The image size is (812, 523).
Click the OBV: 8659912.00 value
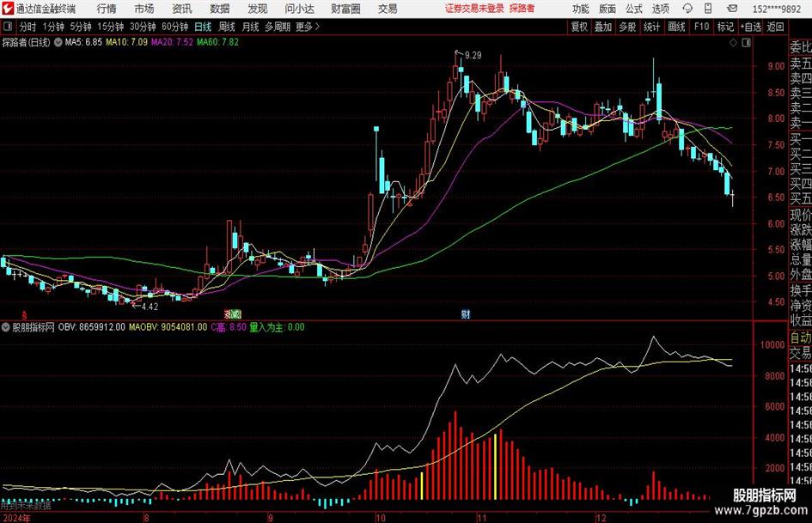[91, 327]
